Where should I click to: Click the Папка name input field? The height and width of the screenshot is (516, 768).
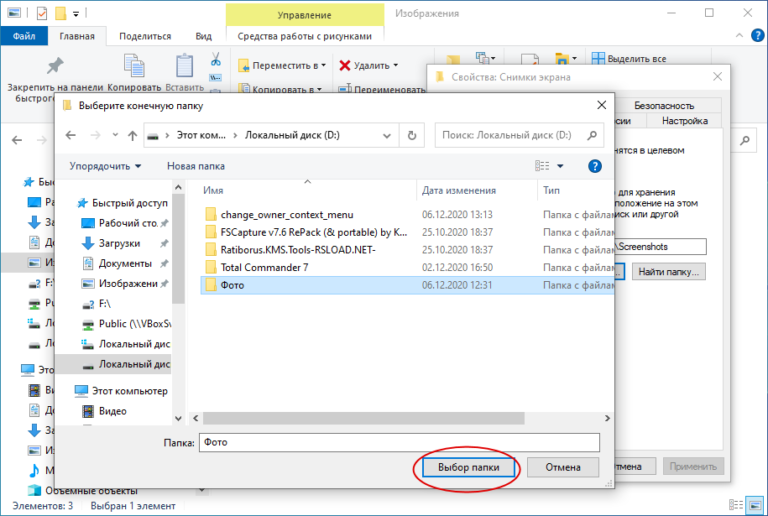pyautogui.click(x=397, y=442)
